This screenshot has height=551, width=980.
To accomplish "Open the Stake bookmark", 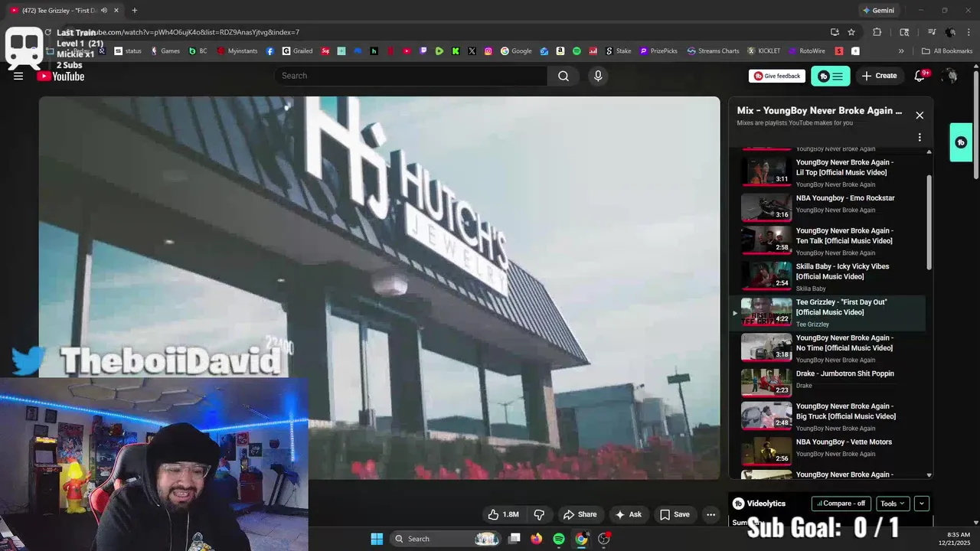I will pos(619,51).
